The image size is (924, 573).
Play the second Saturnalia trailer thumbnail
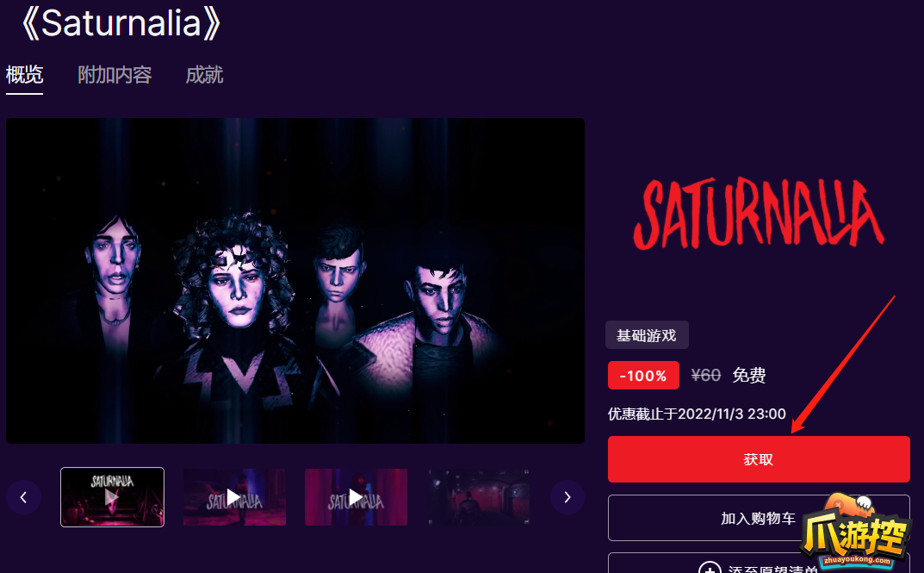pos(234,497)
